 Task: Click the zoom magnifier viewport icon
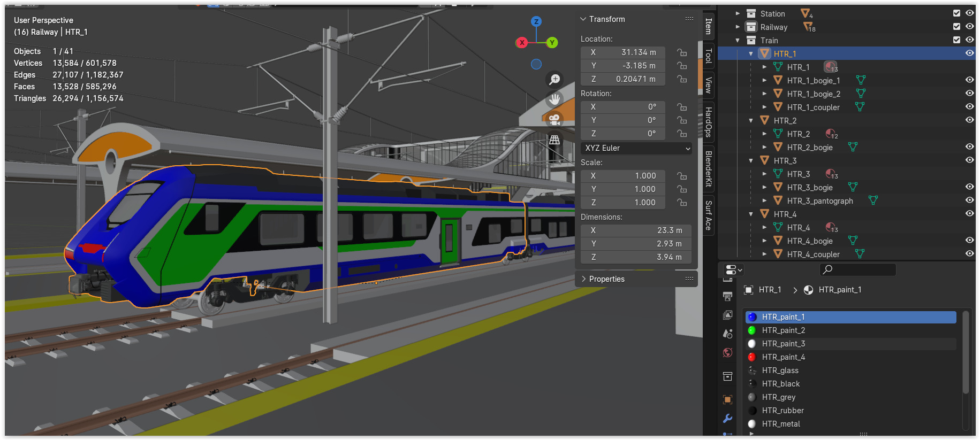click(554, 79)
